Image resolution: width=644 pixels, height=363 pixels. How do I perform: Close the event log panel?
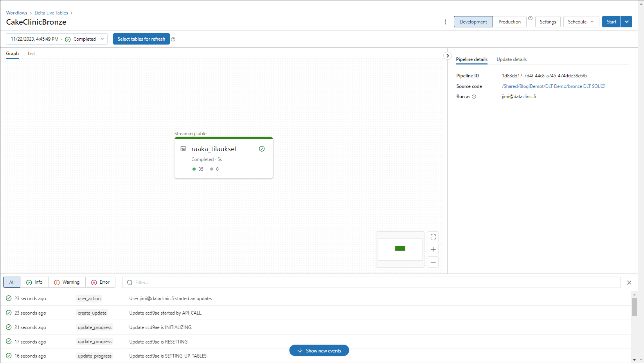click(629, 283)
